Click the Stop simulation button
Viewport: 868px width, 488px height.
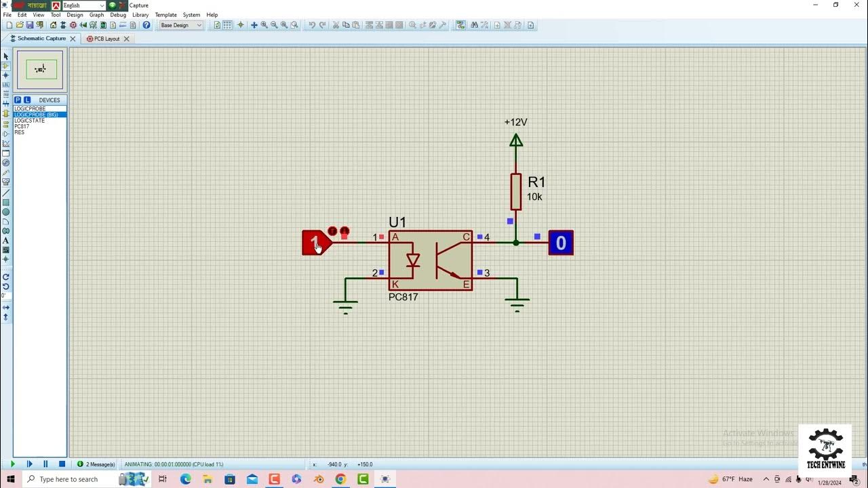tap(62, 464)
